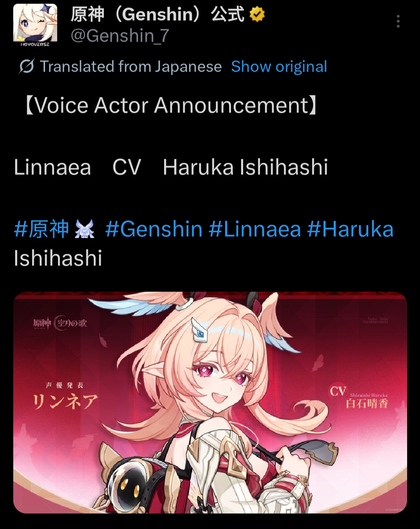The height and width of the screenshot is (529, 420).
Task: Tap the gold verified badge
Action: [257, 14]
